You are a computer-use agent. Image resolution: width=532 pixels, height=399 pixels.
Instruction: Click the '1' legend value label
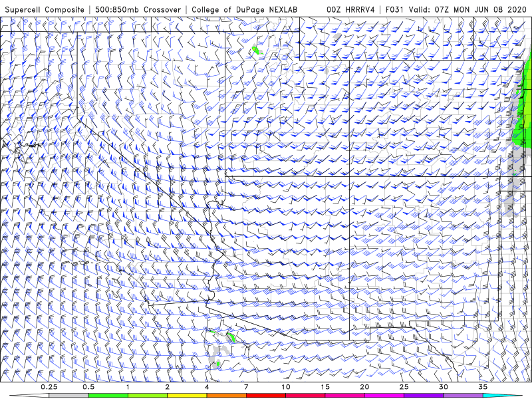128,387
